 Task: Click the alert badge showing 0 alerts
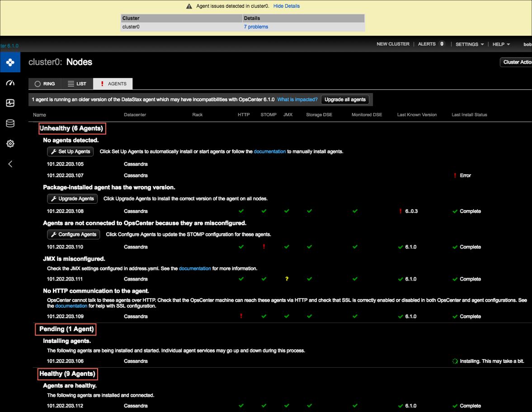tap(441, 44)
